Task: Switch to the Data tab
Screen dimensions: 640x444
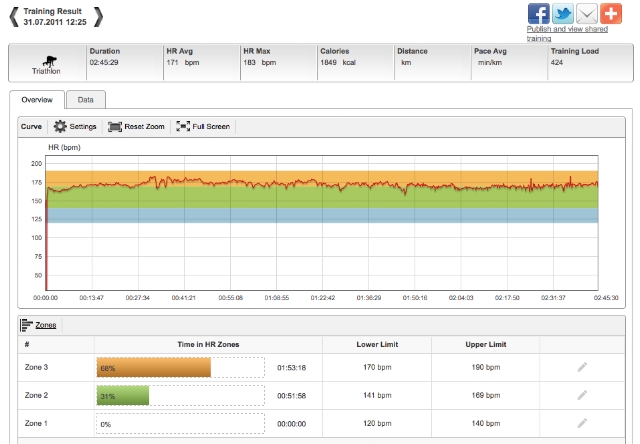Action: (86, 100)
